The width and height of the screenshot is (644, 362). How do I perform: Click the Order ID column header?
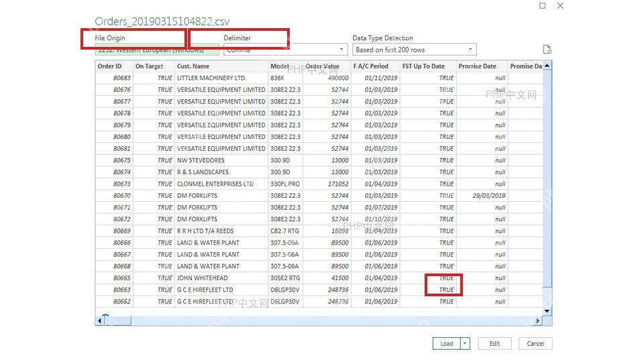(114, 66)
